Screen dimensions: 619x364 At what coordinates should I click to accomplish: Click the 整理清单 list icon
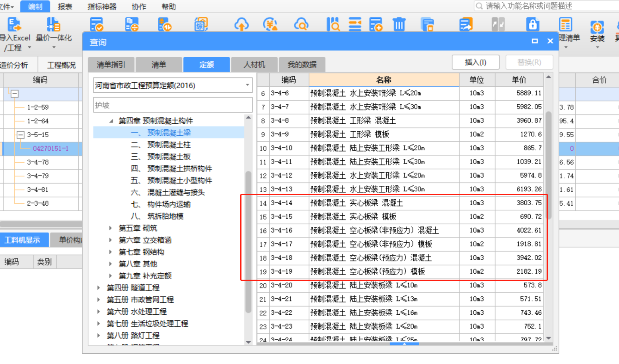click(x=565, y=25)
